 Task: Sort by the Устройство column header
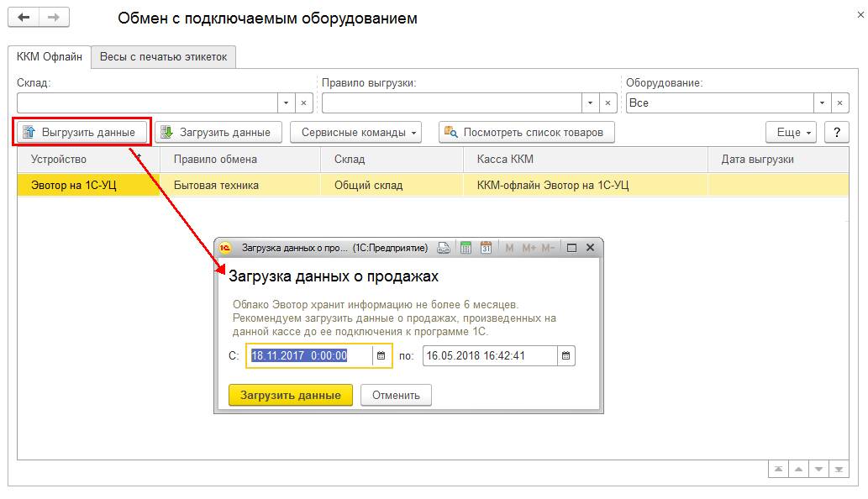tap(88, 160)
